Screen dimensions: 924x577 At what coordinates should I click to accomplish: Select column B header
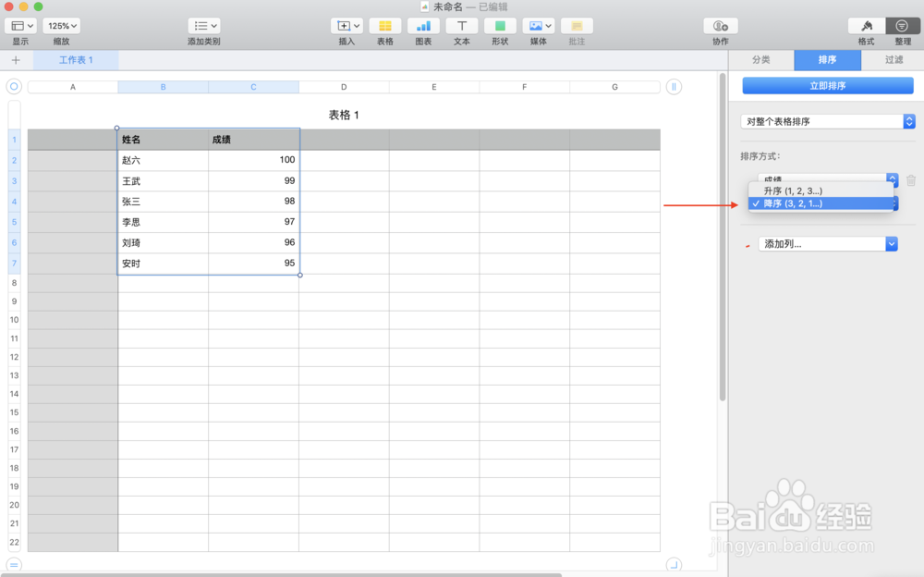pyautogui.click(x=164, y=87)
